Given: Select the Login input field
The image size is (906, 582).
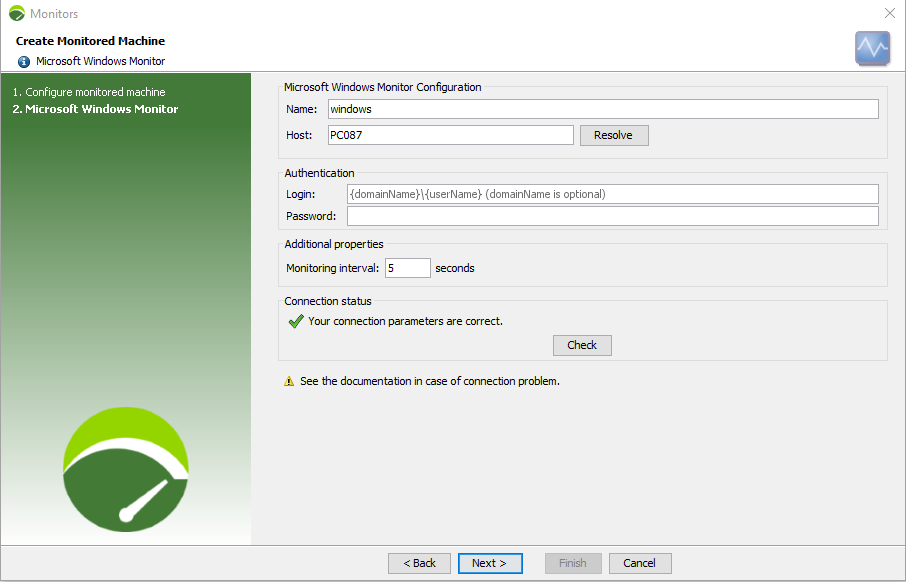Looking at the screenshot, I should click(x=612, y=194).
